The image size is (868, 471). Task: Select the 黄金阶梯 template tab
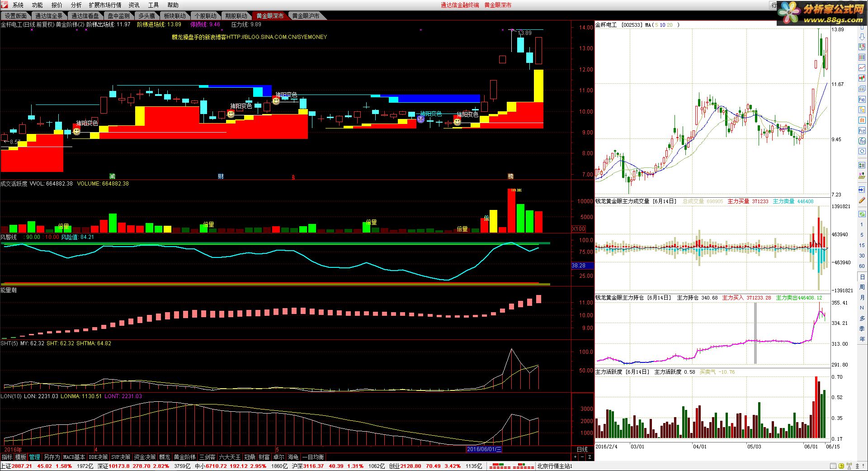tap(184, 457)
